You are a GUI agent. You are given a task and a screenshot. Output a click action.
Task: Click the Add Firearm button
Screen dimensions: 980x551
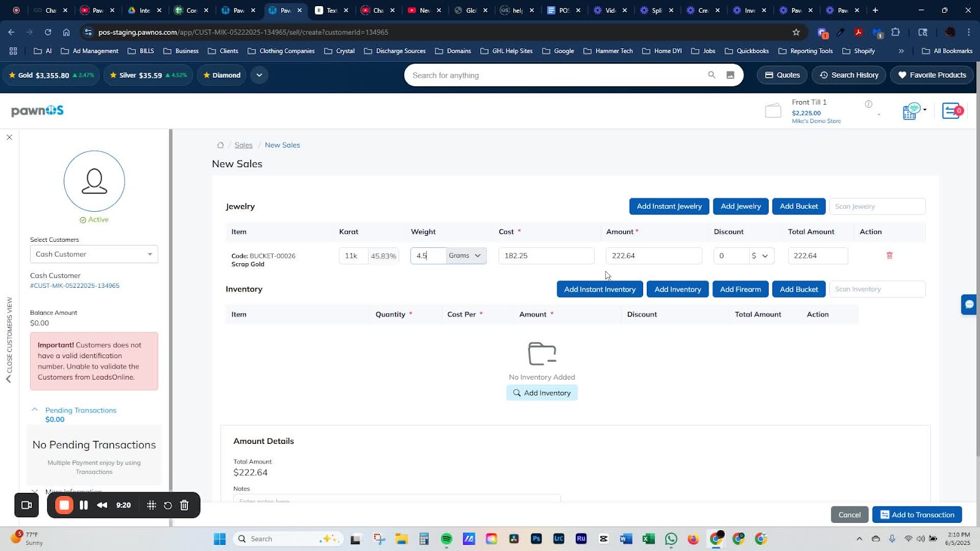741,289
